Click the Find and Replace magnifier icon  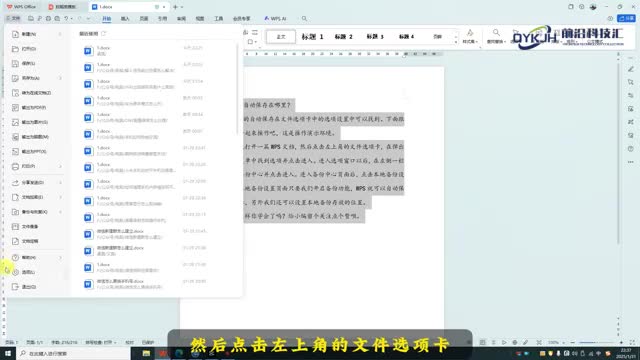(x=496, y=33)
